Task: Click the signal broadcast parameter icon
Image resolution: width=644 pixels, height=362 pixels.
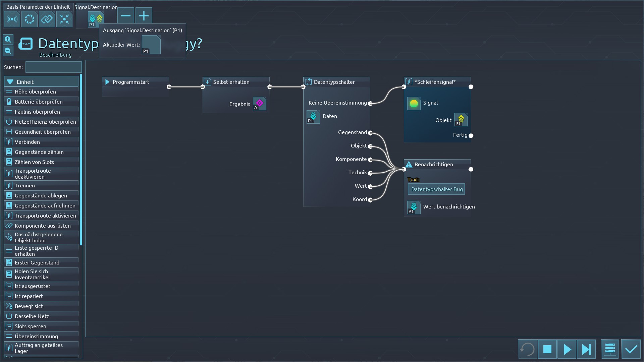Action: 12,19
